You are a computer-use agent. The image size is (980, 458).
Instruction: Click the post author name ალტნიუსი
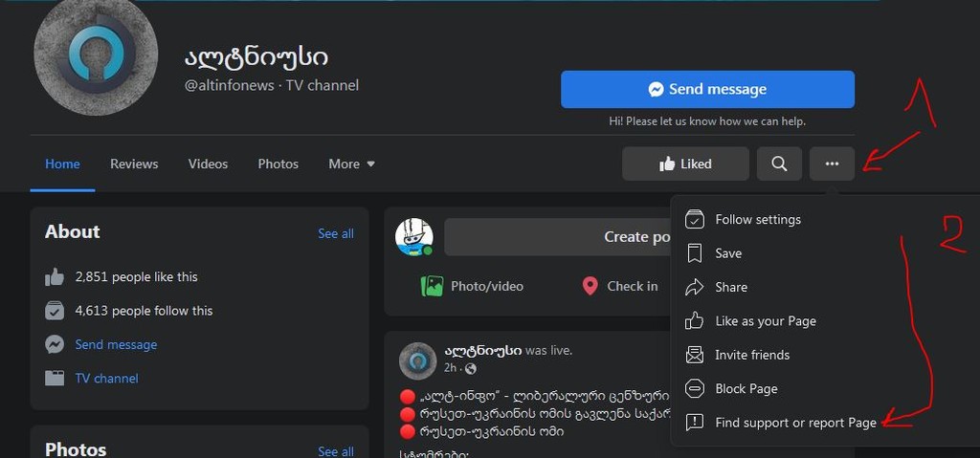coord(483,351)
